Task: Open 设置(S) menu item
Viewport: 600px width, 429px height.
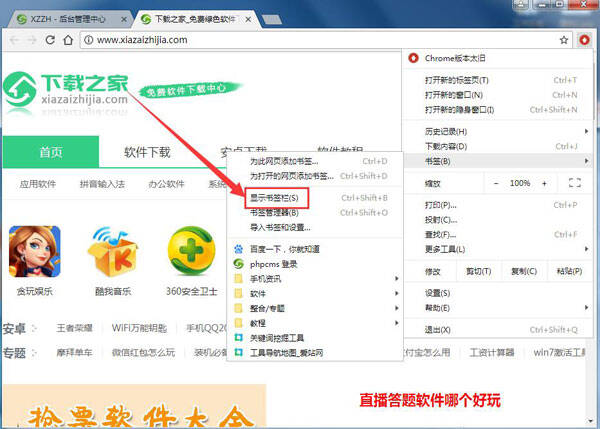Action: [x=497, y=293]
